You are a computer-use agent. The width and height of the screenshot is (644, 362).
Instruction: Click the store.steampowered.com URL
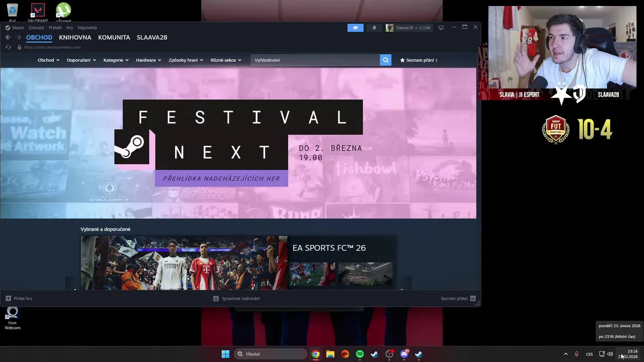click(x=52, y=47)
